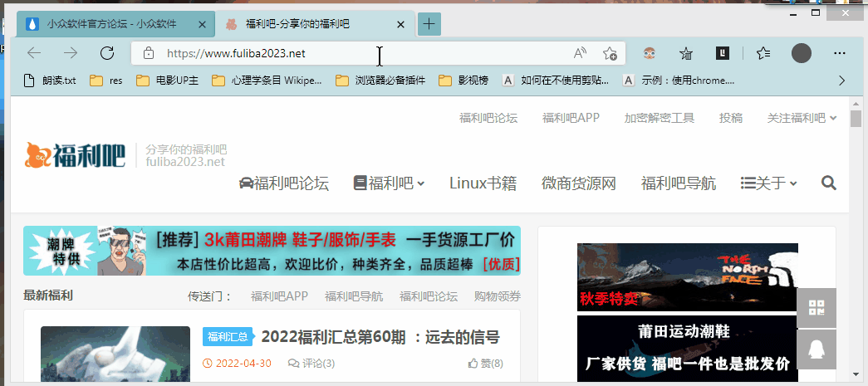868x386 pixels.
Task: Open 福利吧论坛 in the main navigation
Action: (x=284, y=183)
